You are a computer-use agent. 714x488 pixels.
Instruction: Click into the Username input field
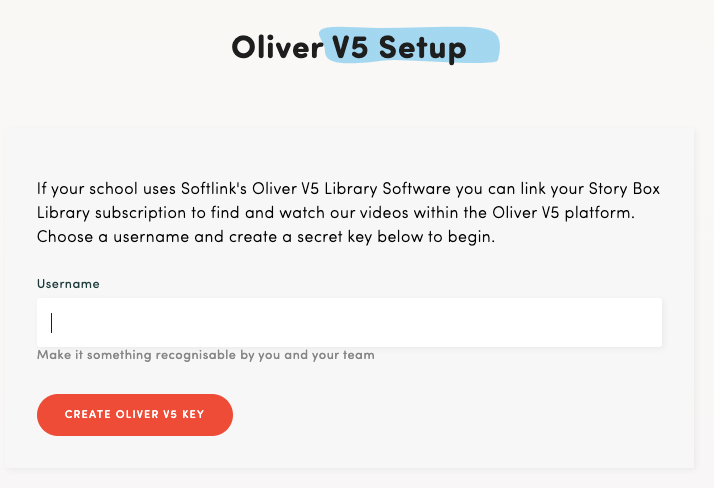point(349,323)
